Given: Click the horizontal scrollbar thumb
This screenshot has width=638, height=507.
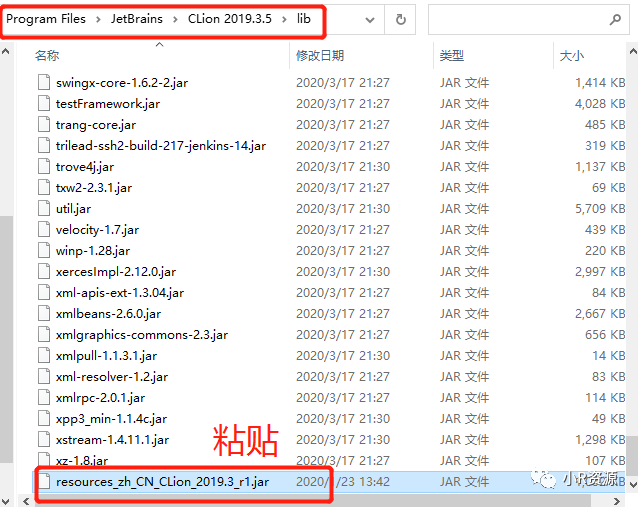Looking at the screenshot, I should coord(313,501).
